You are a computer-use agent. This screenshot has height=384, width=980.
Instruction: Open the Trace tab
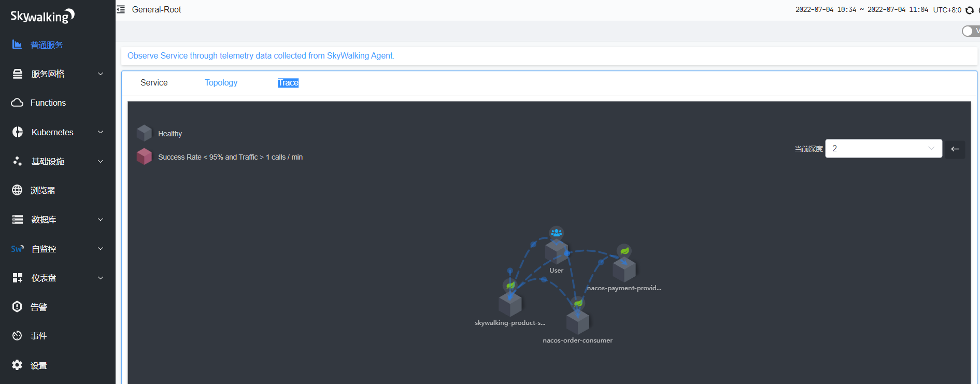click(x=288, y=83)
